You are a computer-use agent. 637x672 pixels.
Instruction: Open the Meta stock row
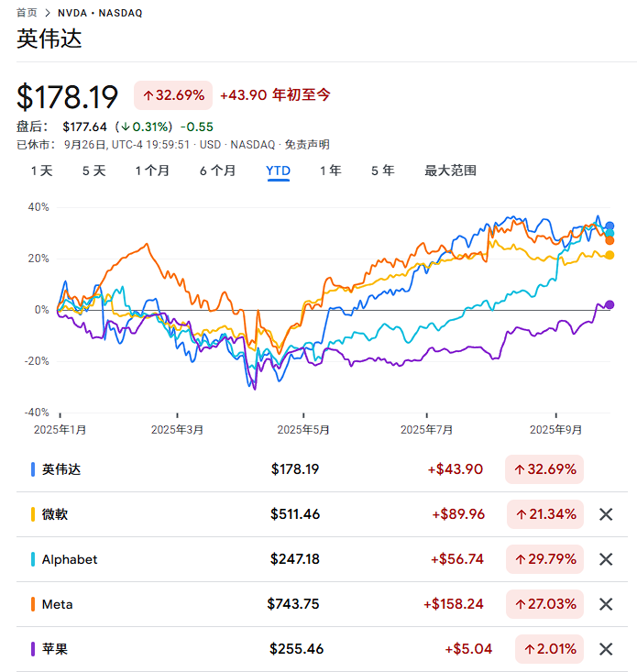click(x=58, y=604)
